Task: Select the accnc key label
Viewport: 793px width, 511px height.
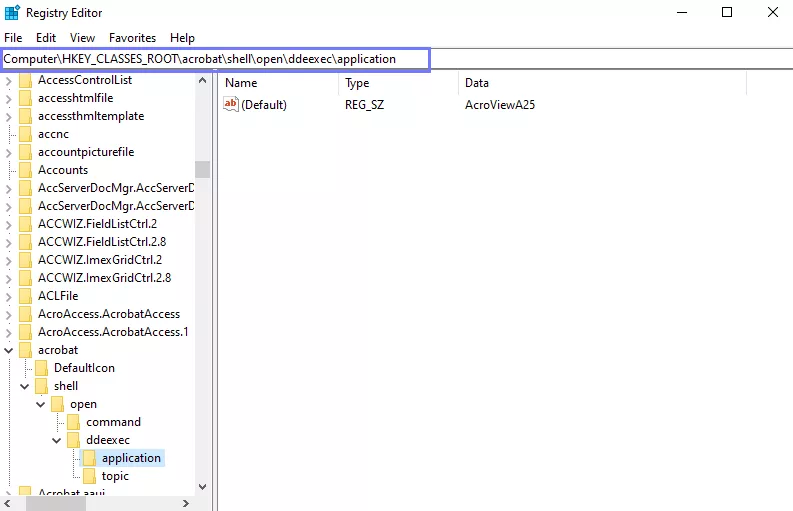Action: pyautogui.click(x=53, y=134)
